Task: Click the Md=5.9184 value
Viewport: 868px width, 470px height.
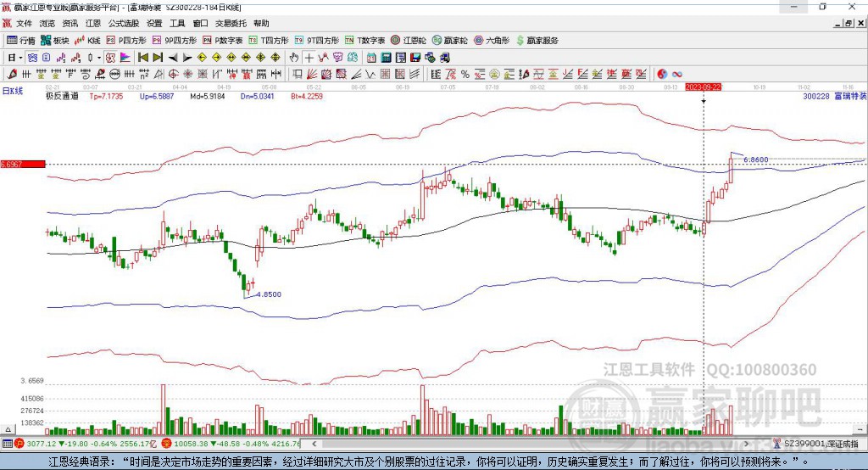Action: pyautogui.click(x=208, y=97)
